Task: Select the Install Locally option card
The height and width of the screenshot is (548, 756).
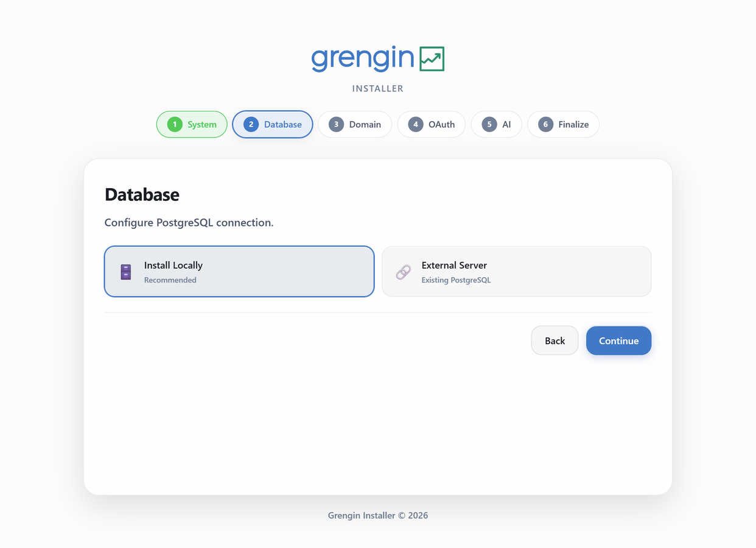Action: 239,272
